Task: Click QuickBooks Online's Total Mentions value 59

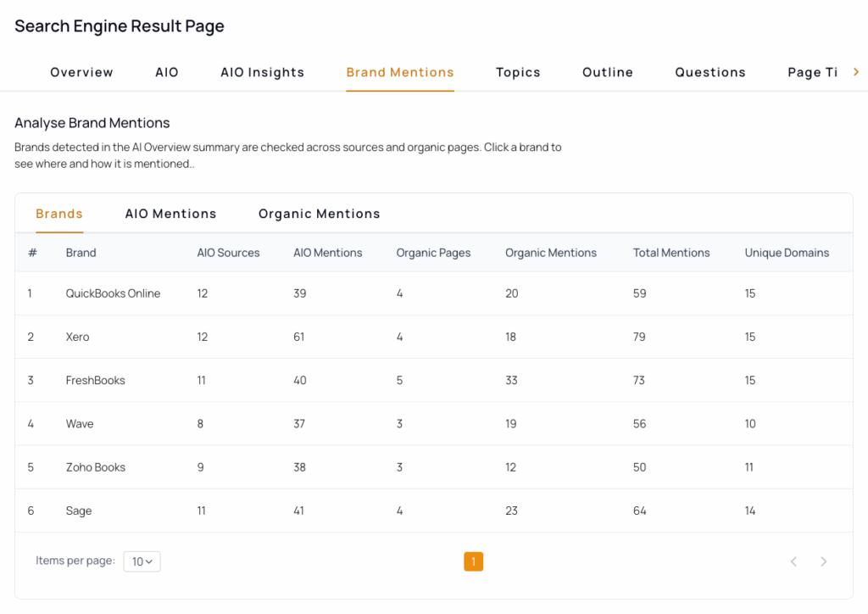Action: [x=639, y=293]
